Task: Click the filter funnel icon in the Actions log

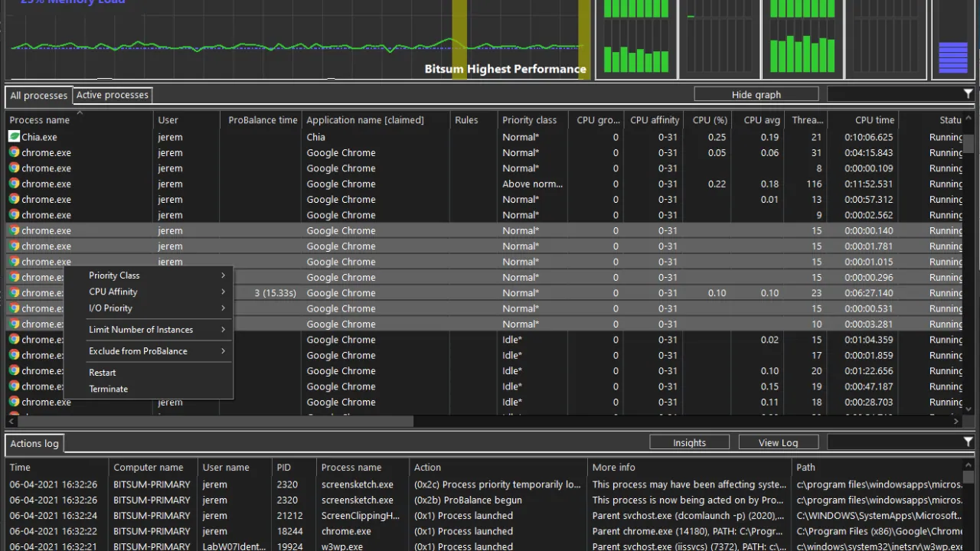Action: tap(969, 442)
